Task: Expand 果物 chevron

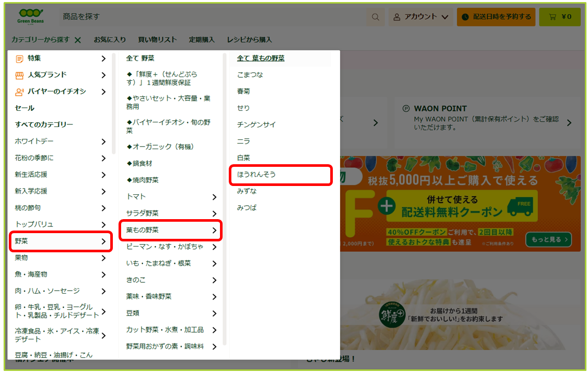Action: (x=104, y=258)
